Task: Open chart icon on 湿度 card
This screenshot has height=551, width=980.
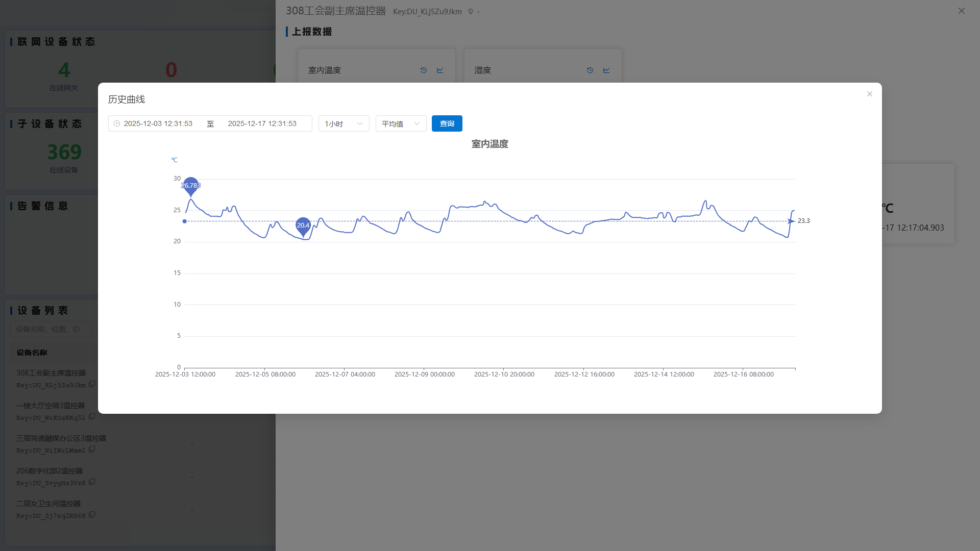Action: point(606,70)
